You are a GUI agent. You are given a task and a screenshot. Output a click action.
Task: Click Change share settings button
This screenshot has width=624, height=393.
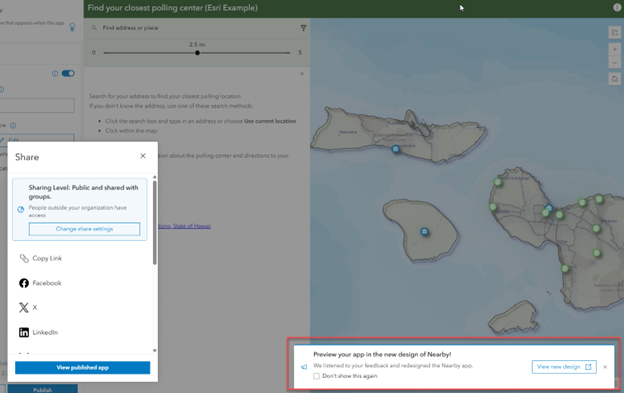84,229
